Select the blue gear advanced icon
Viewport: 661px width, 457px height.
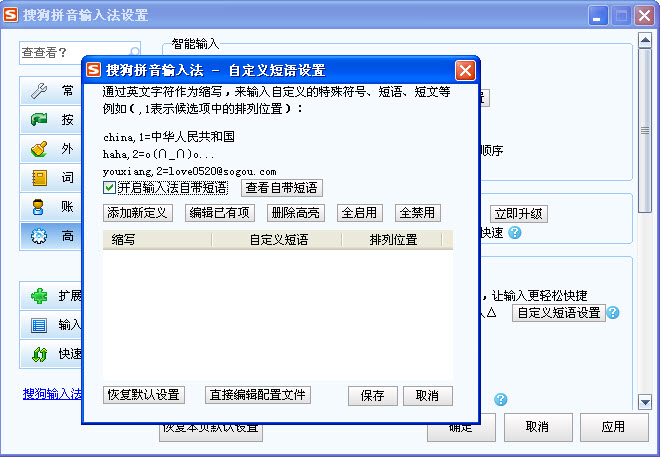(x=39, y=236)
